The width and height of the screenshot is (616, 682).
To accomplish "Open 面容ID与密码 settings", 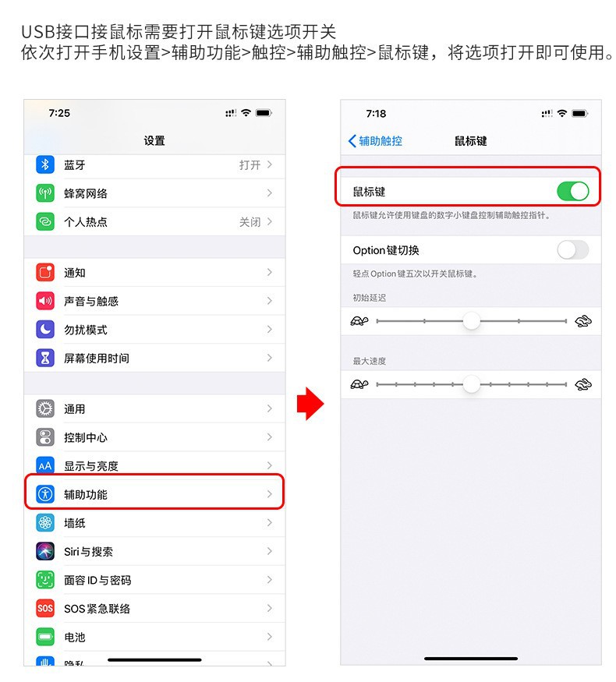I will (154, 580).
